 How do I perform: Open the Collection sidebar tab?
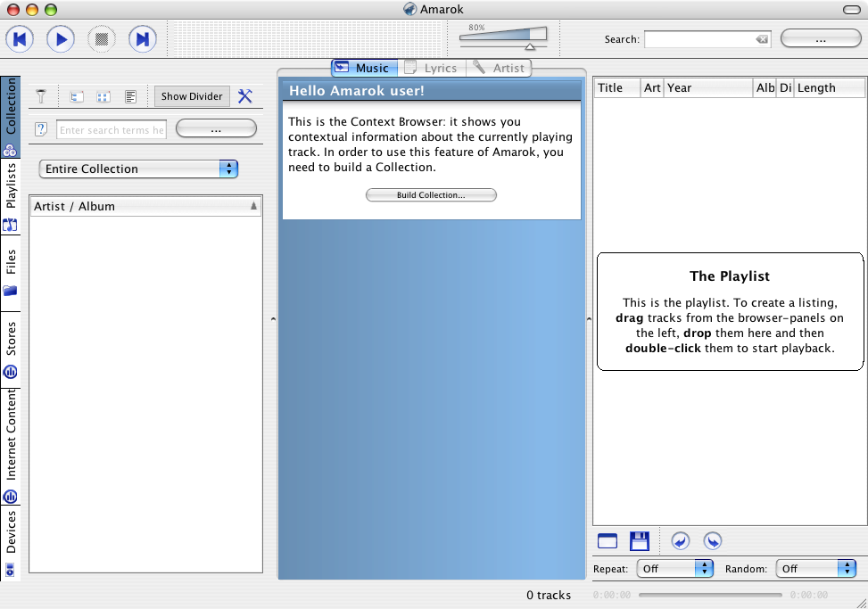click(x=10, y=117)
